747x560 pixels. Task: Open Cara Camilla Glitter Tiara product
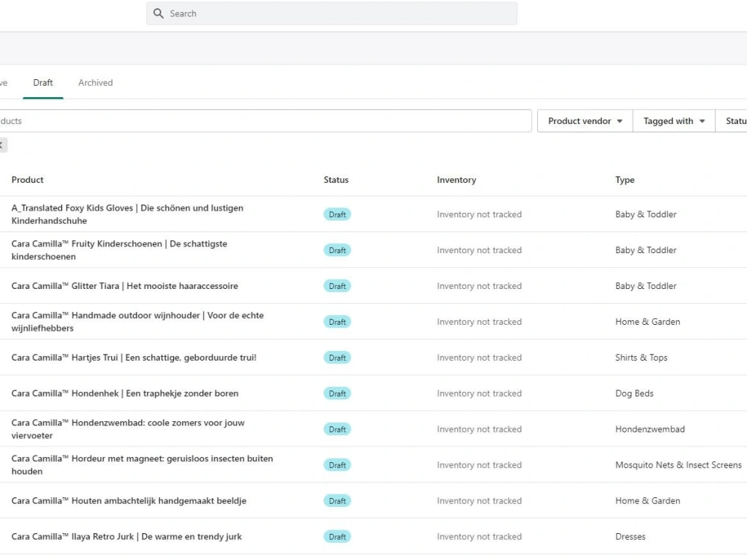pos(125,286)
